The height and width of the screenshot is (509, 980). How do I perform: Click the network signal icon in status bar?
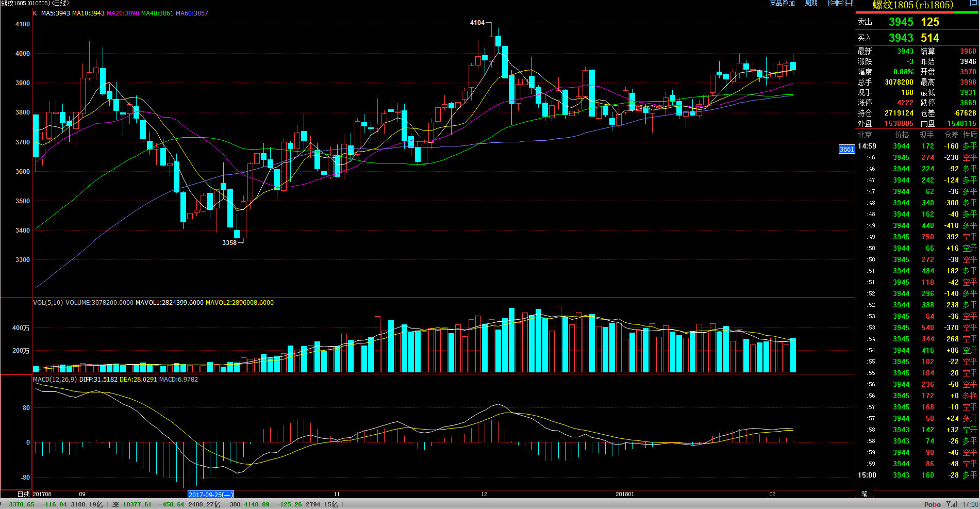click(952, 504)
